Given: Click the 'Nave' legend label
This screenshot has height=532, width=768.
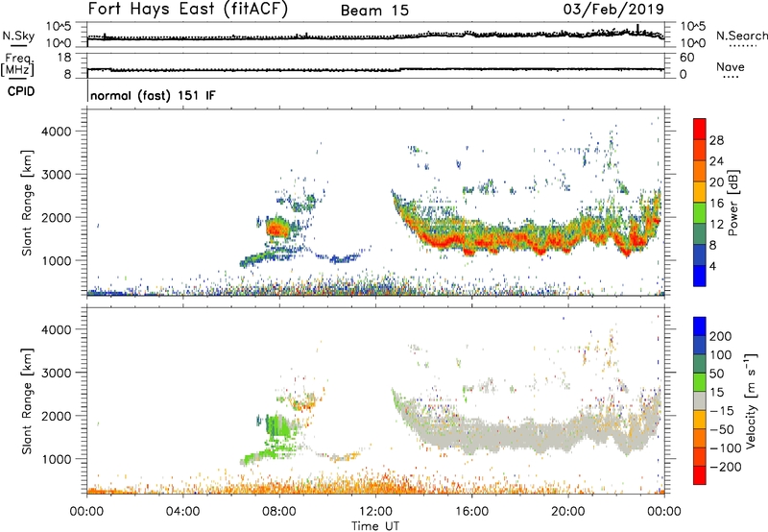Looking at the screenshot, I should (x=731, y=66).
